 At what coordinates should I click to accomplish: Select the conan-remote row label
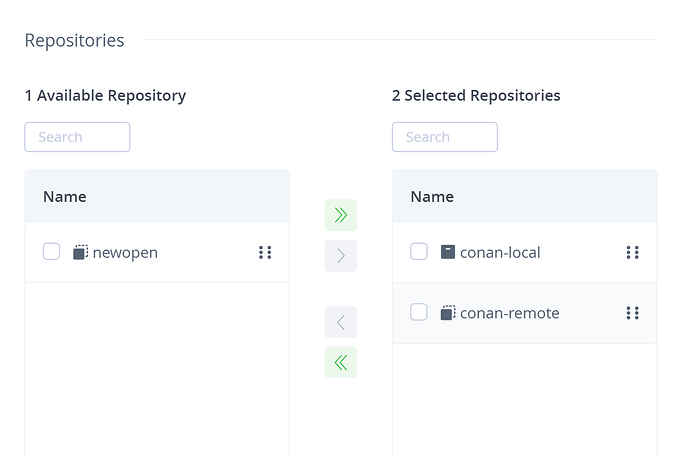(x=509, y=313)
